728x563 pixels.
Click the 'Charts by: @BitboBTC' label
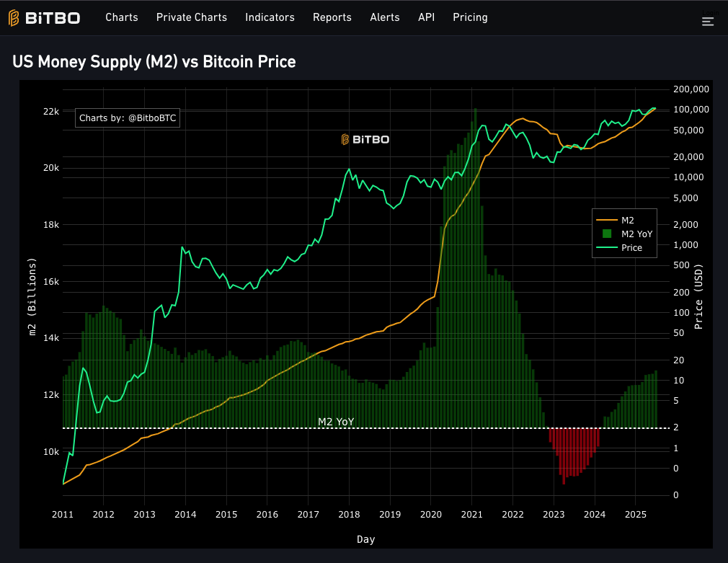128,118
